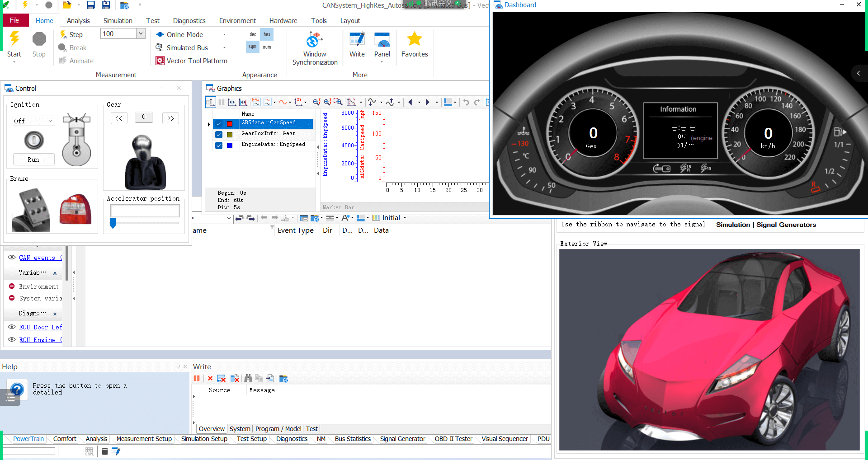Switch number display to dec
The width and height of the screenshot is (868, 460).
pos(253,34)
